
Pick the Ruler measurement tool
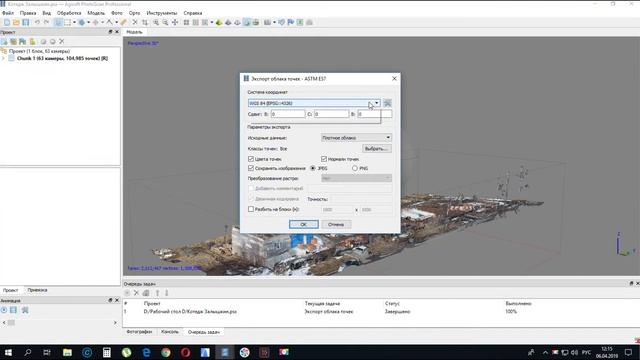124,22
